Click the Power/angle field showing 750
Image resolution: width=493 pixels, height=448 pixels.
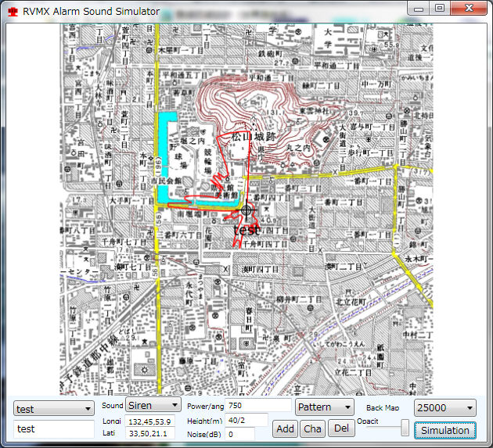click(257, 406)
